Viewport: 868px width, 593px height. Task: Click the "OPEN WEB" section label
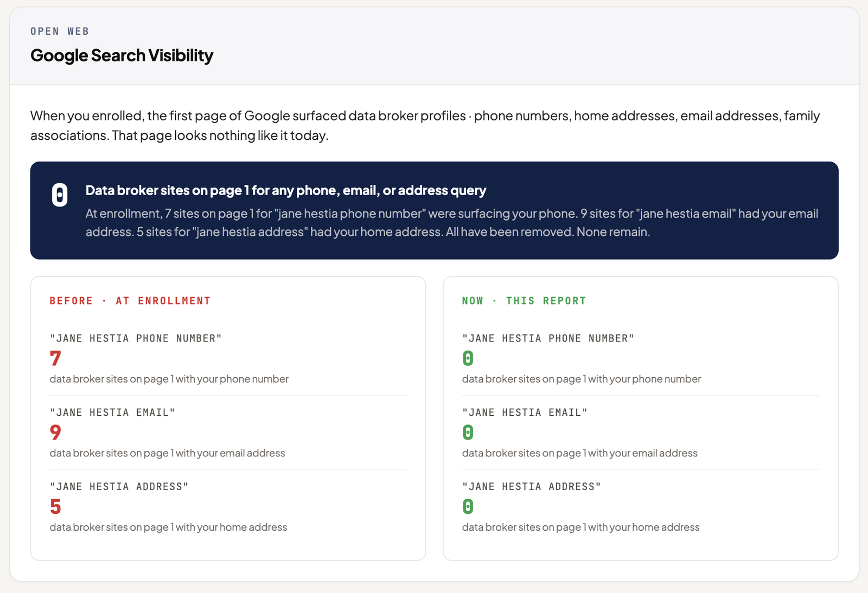coord(60,31)
